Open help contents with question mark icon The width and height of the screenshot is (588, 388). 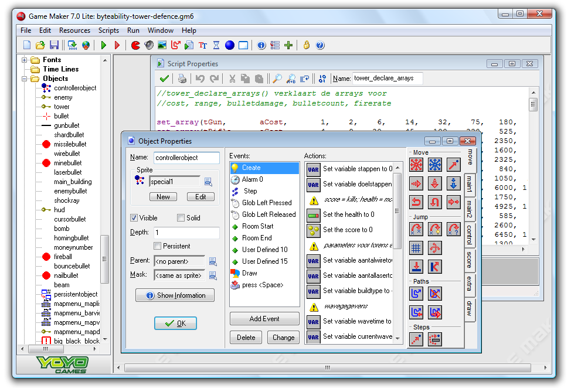320,45
